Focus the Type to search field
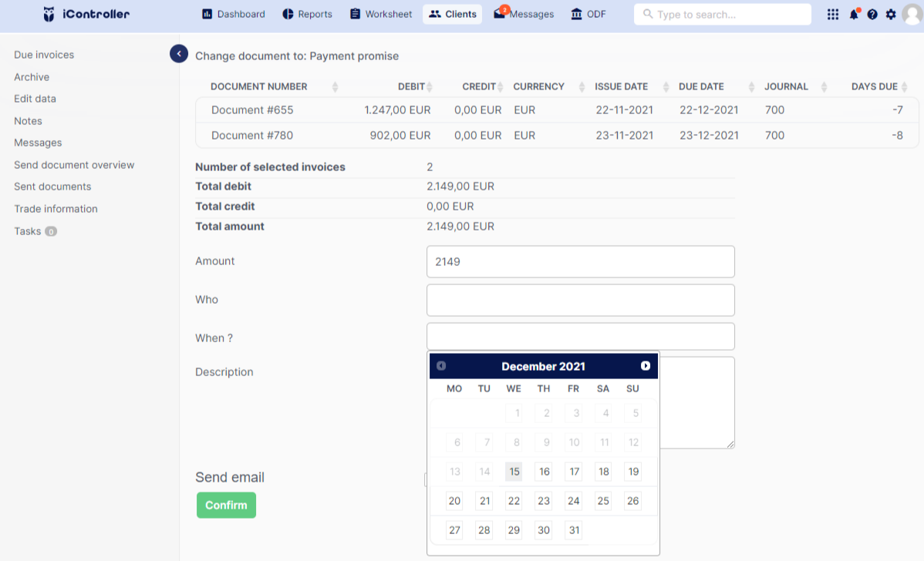This screenshot has width=924, height=561. (x=723, y=14)
